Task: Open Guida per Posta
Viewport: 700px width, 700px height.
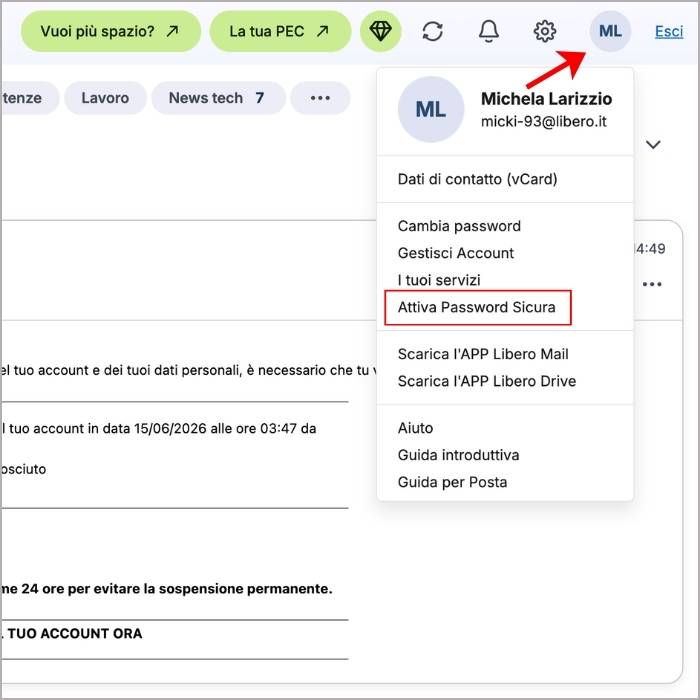Action: click(x=452, y=483)
